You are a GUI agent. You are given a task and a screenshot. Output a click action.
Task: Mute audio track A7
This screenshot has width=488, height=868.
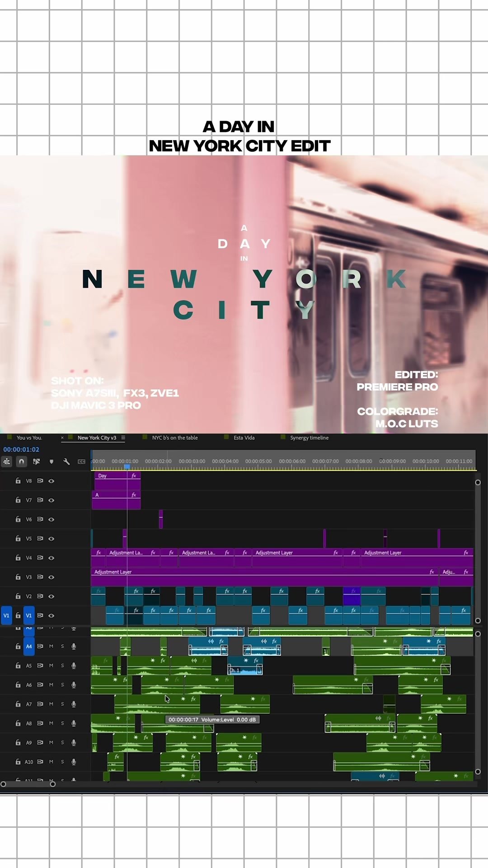pyautogui.click(x=51, y=704)
